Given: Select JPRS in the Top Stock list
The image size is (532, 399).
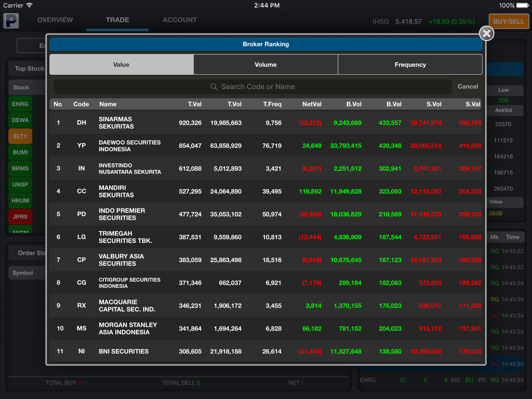Looking at the screenshot, I should tap(20, 217).
